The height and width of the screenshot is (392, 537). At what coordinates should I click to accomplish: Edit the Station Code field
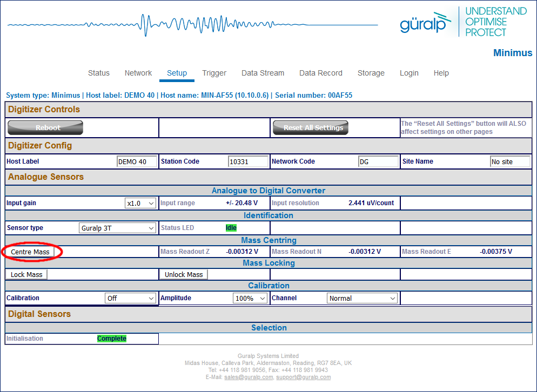249,161
